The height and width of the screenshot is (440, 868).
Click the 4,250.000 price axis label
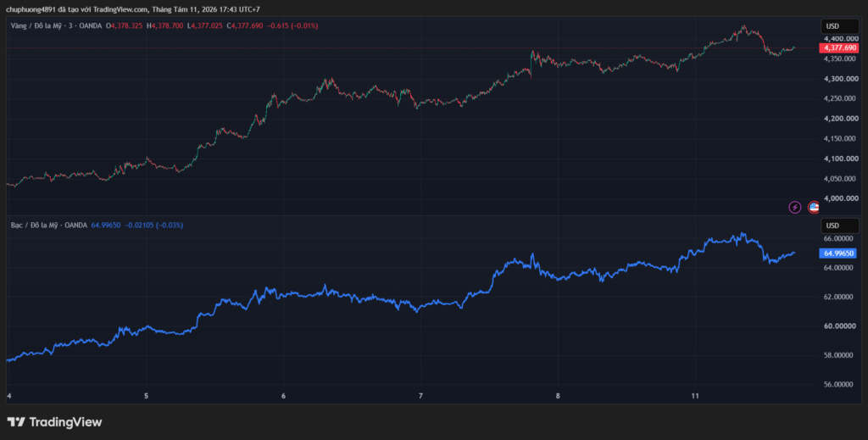pyautogui.click(x=841, y=99)
